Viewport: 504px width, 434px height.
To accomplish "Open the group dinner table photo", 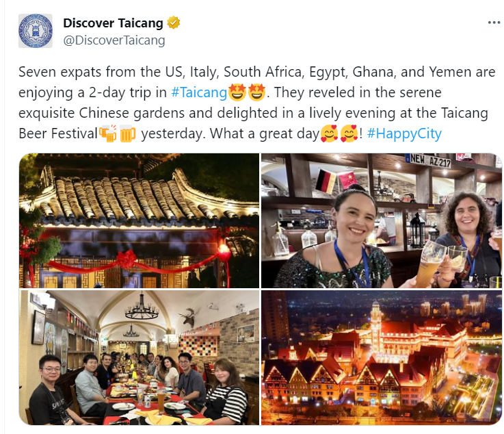I will pos(139,357).
